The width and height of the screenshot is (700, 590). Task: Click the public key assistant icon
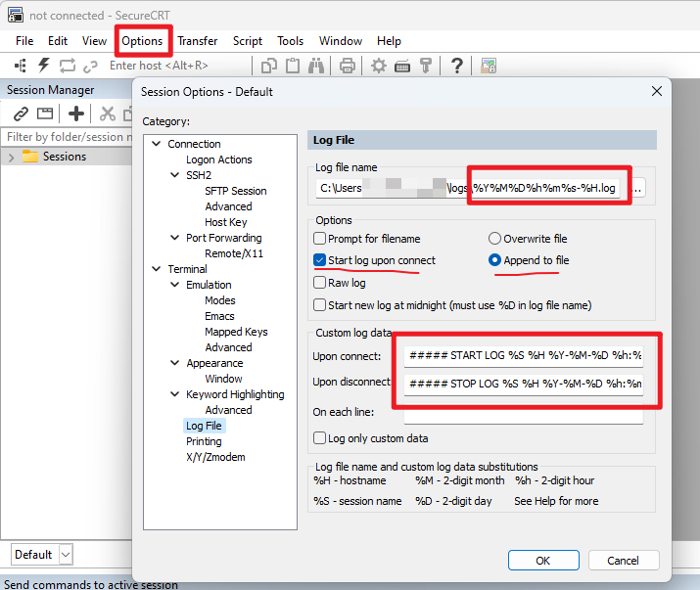click(426, 66)
